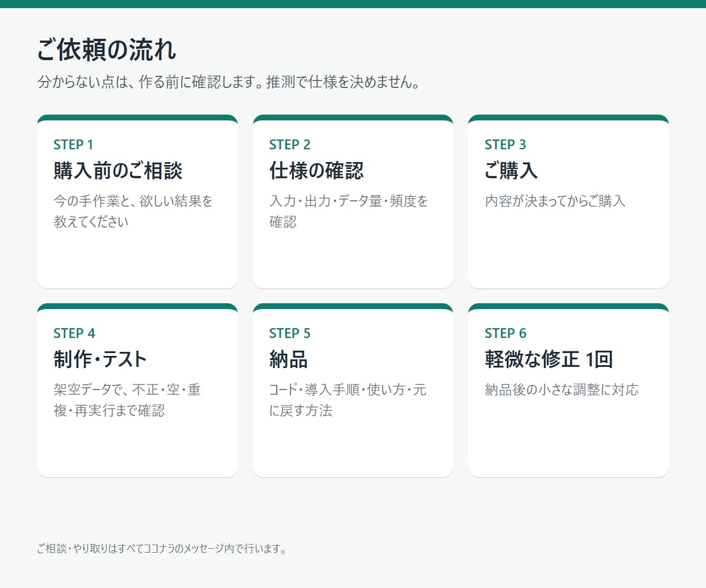Click the description 架空データで、不正・空・重複・再実行まで確認
This screenshot has height=588, width=706.
click(x=127, y=400)
